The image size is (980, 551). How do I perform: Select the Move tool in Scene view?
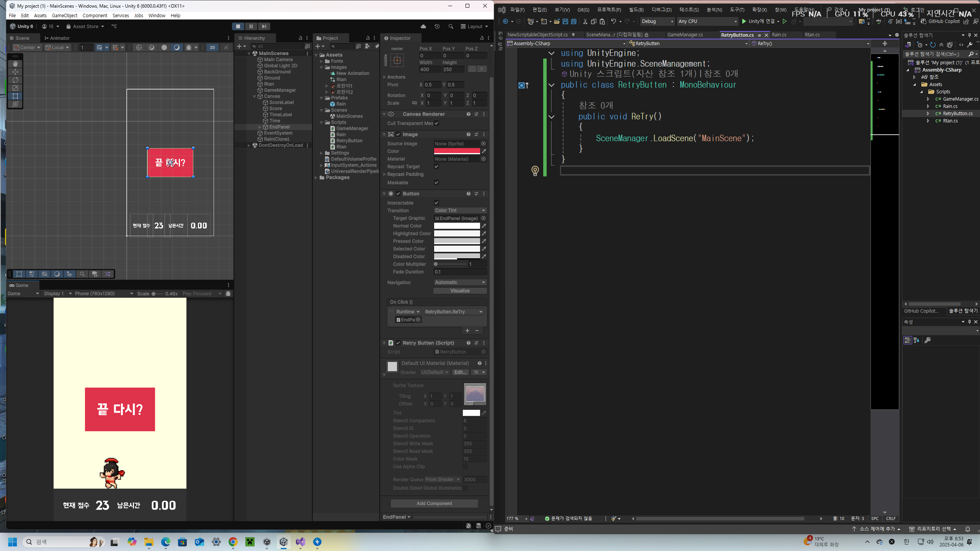point(15,72)
